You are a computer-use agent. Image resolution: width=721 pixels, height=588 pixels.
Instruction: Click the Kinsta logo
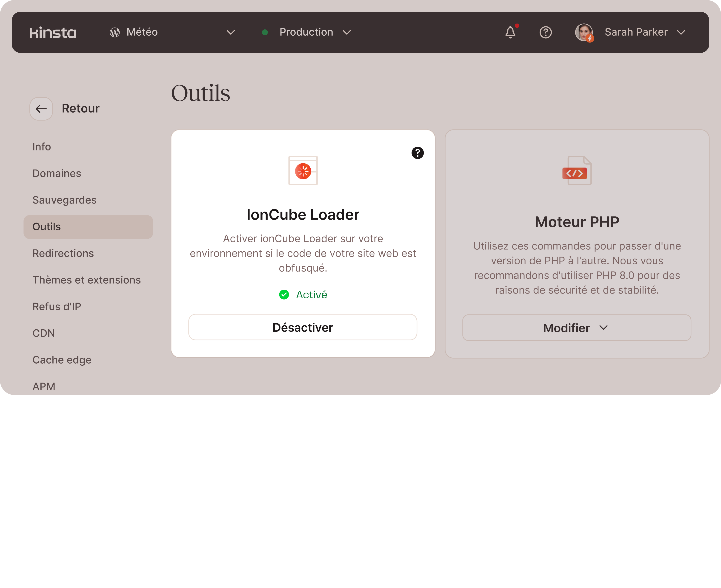tap(53, 33)
